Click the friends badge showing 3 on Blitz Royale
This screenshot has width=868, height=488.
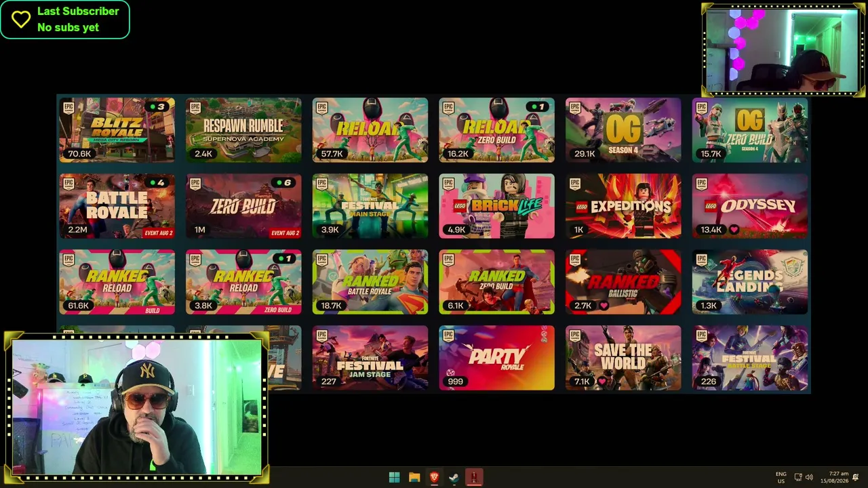coord(157,107)
